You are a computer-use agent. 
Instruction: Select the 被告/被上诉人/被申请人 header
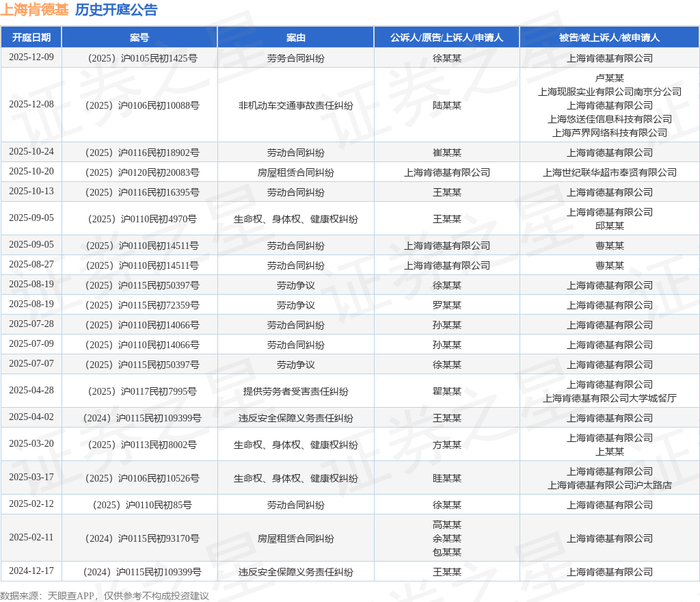(x=609, y=38)
